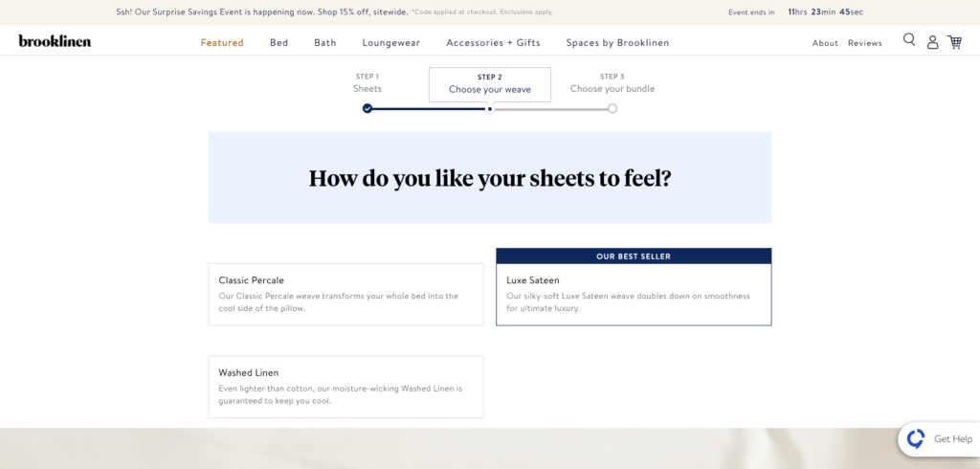
Task: Return to Step 1 Sheets
Action: 367,83
